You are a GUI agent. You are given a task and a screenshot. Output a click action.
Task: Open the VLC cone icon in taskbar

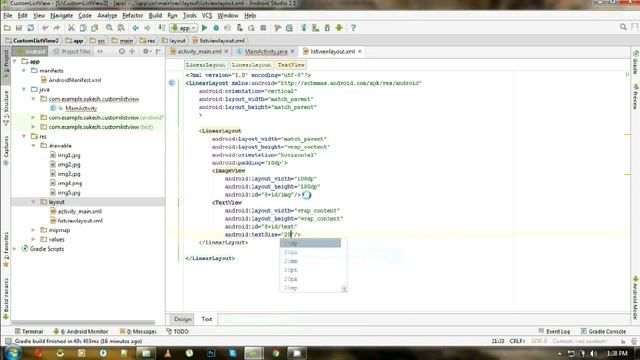pos(168,353)
